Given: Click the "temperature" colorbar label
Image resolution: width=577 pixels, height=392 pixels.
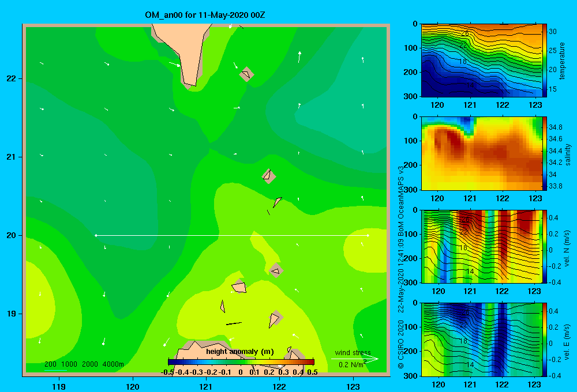Looking at the screenshot, I should pos(562,61).
